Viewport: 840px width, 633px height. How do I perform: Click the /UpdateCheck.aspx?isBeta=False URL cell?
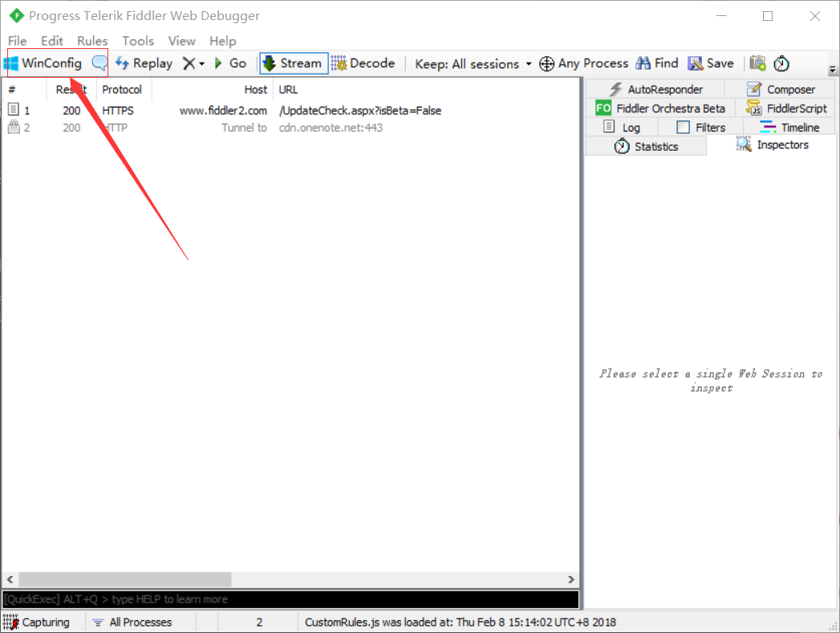[360, 111]
